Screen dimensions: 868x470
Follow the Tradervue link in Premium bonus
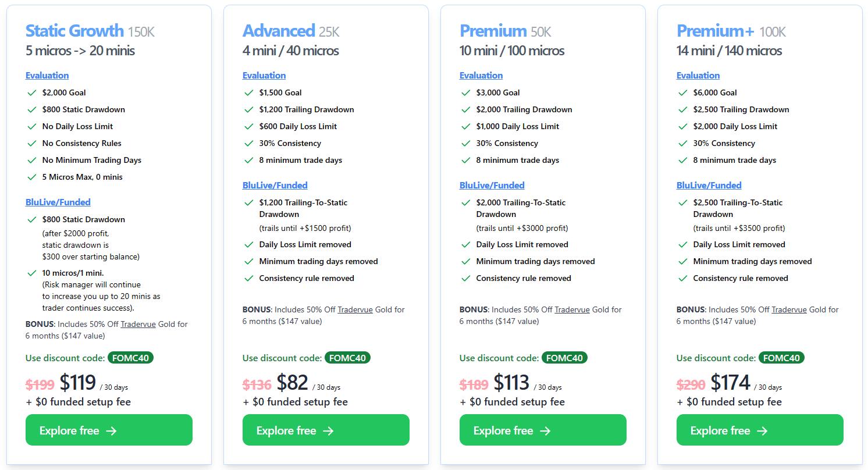(572, 309)
